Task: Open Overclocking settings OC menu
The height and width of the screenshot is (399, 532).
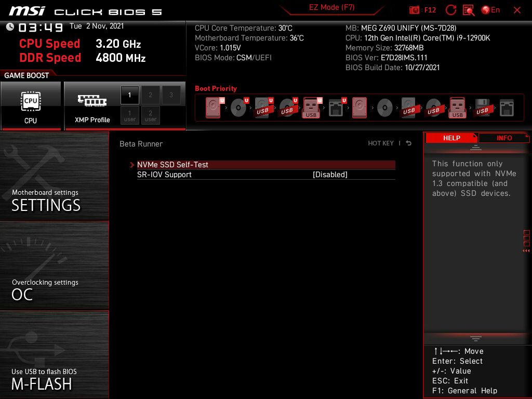Action: (x=54, y=265)
